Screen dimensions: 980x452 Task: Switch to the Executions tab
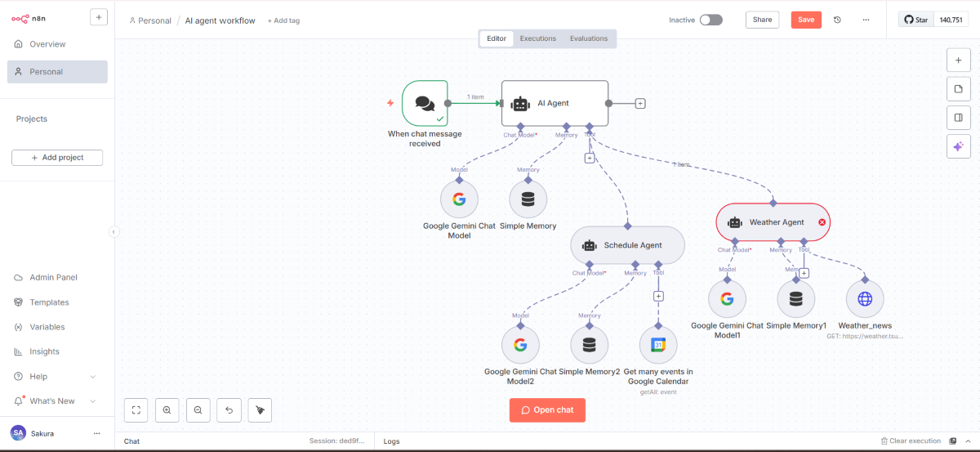pyautogui.click(x=538, y=38)
